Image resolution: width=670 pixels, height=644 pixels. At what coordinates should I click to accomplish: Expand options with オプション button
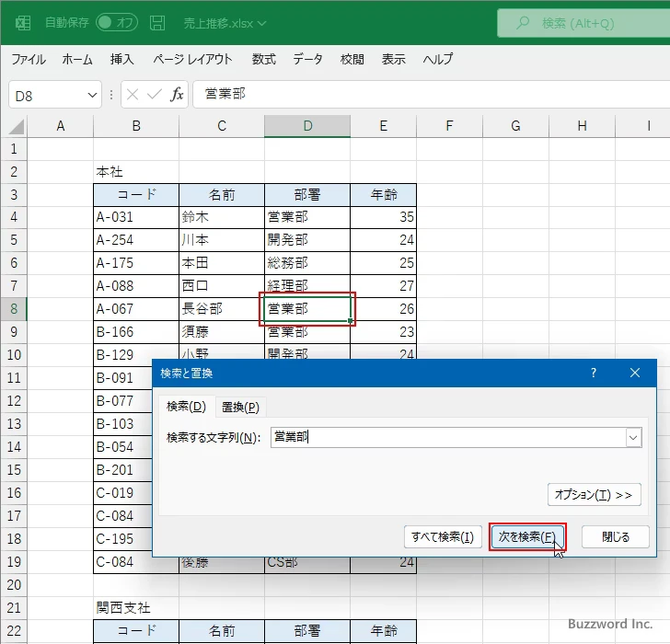tap(594, 494)
